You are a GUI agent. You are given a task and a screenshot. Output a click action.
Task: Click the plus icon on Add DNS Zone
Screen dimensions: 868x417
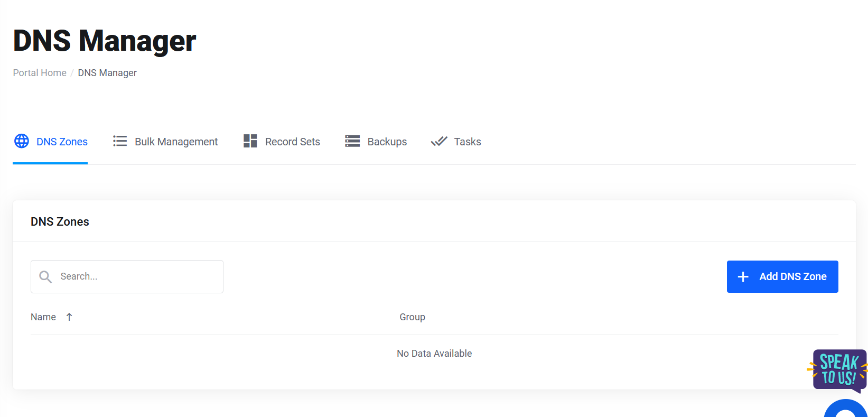[x=743, y=276]
